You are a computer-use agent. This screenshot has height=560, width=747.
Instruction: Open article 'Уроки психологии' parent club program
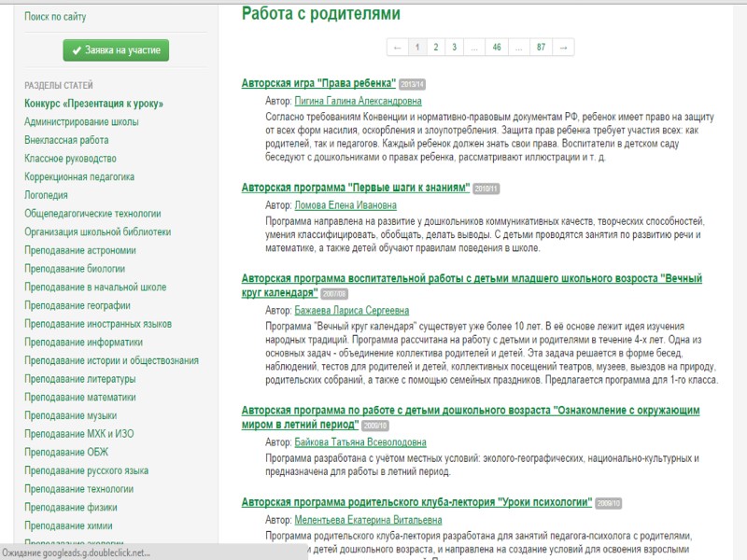(x=416, y=502)
